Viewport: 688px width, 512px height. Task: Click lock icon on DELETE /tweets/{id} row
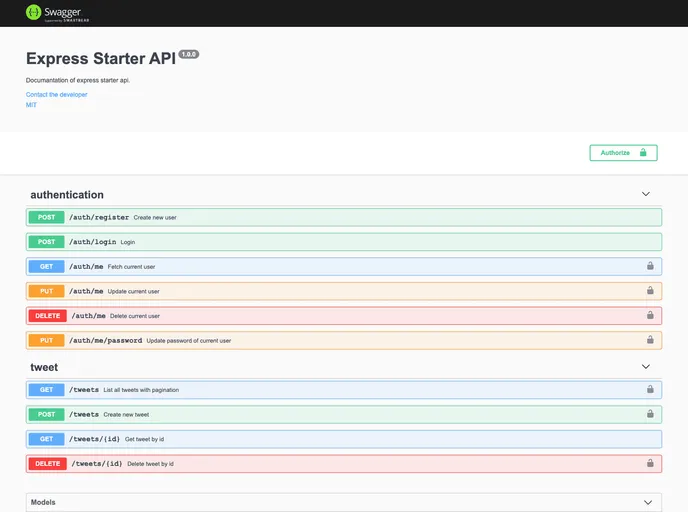tap(650, 462)
